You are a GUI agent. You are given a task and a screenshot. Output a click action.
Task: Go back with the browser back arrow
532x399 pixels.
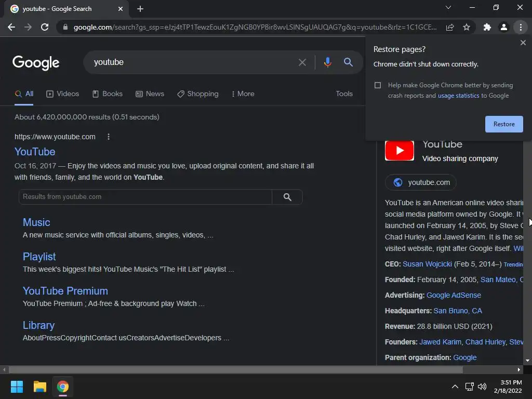[11, 27]
